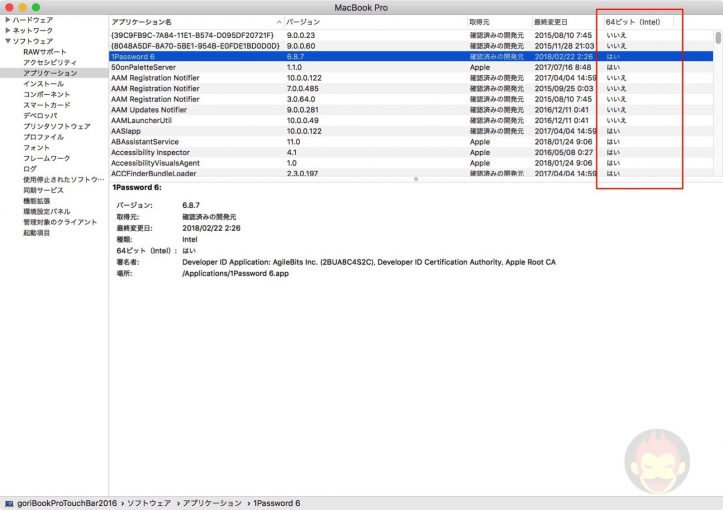
Task: Open フレームワーク in the sidebar
Action: pos(47,158)
